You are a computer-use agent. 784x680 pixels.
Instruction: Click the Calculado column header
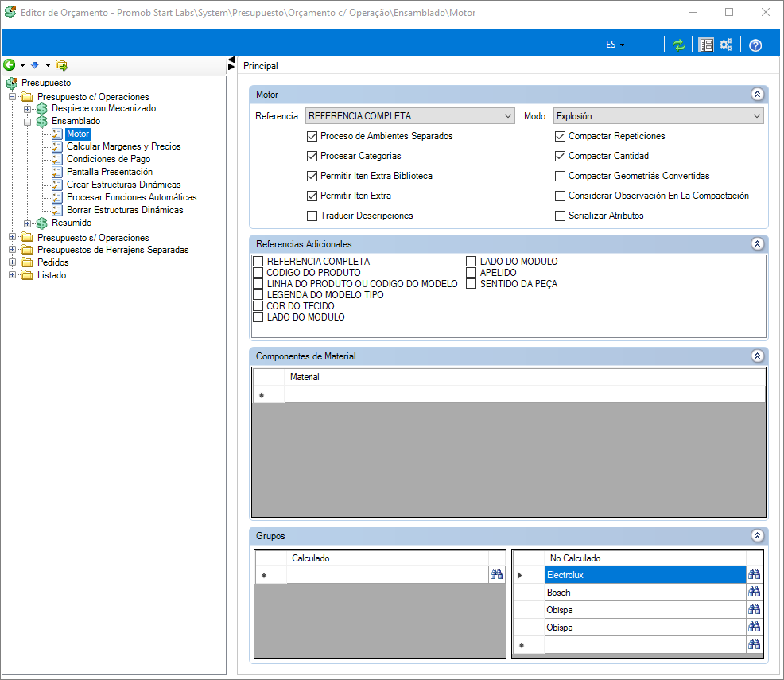[x=387, y=558]
